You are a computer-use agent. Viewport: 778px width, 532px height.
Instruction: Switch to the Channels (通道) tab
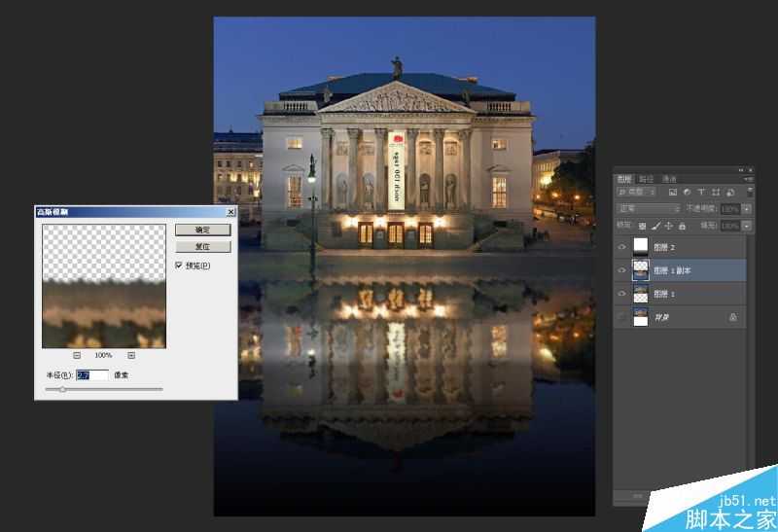669,179
